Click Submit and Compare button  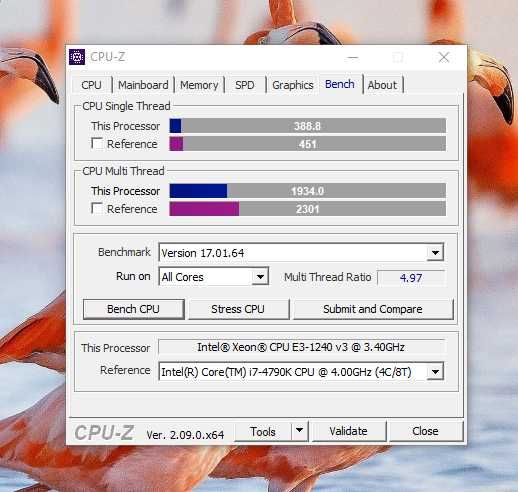(373, 309)
